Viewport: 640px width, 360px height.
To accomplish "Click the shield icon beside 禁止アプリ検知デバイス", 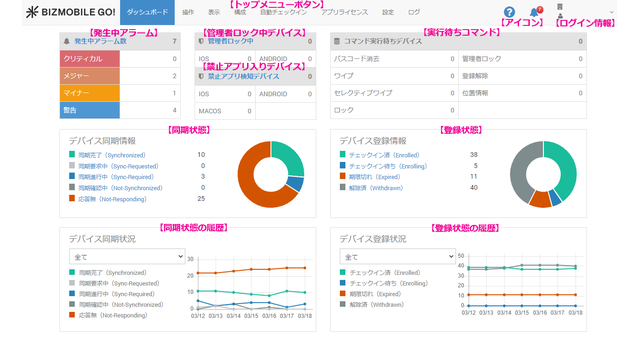I will [201, 76].
